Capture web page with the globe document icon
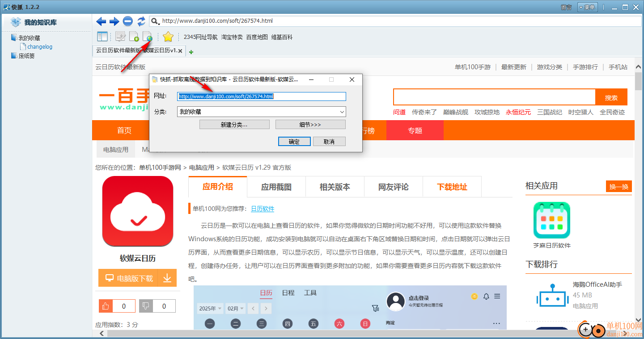This screenshot has height=339, width=644. click(147, 37)
